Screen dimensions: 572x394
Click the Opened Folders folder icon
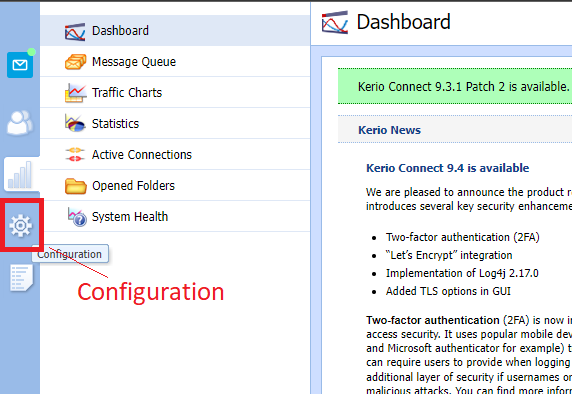76,186
